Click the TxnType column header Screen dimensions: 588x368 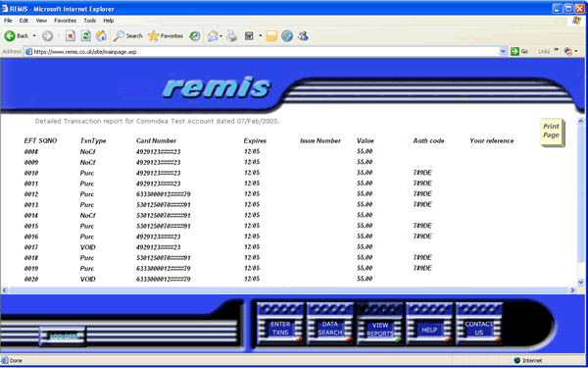(x=93, y=141)
